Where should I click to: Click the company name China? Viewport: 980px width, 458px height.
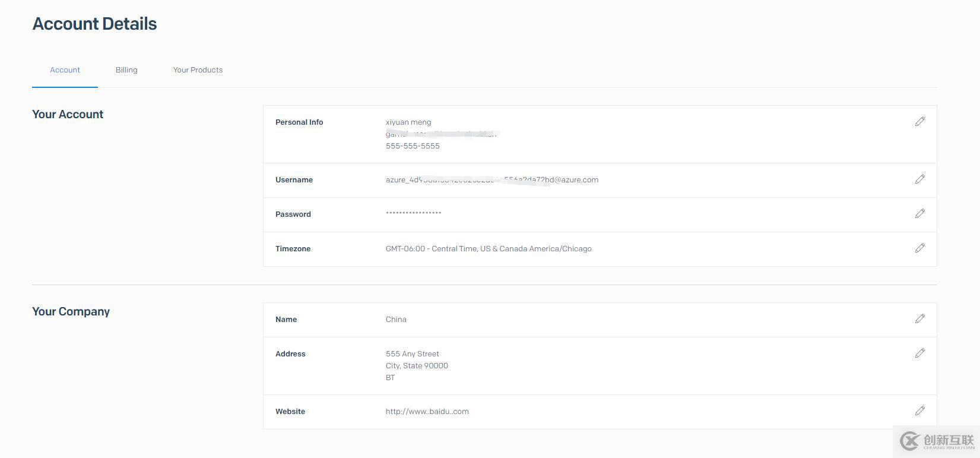click(x=396, y=320)
